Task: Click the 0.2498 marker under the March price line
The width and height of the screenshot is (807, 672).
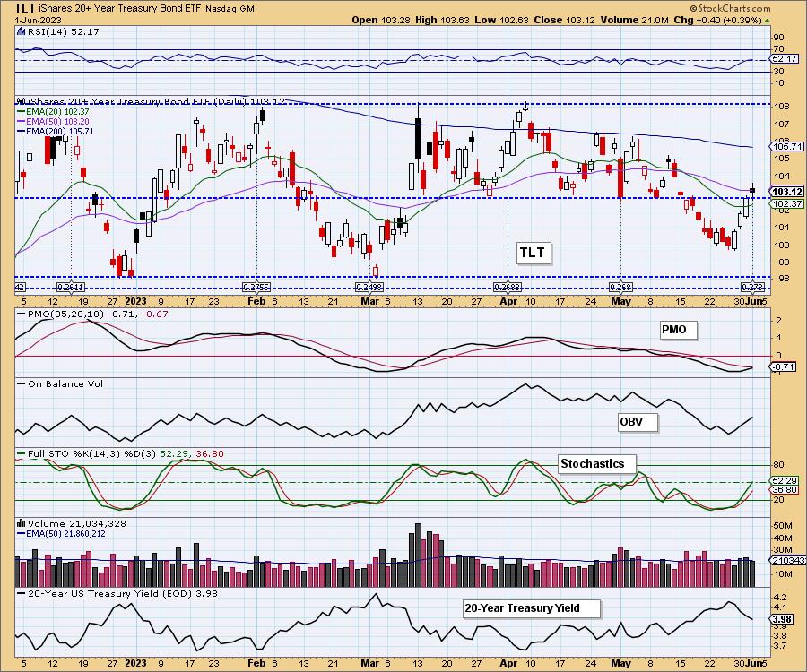Action: [369, 288]
